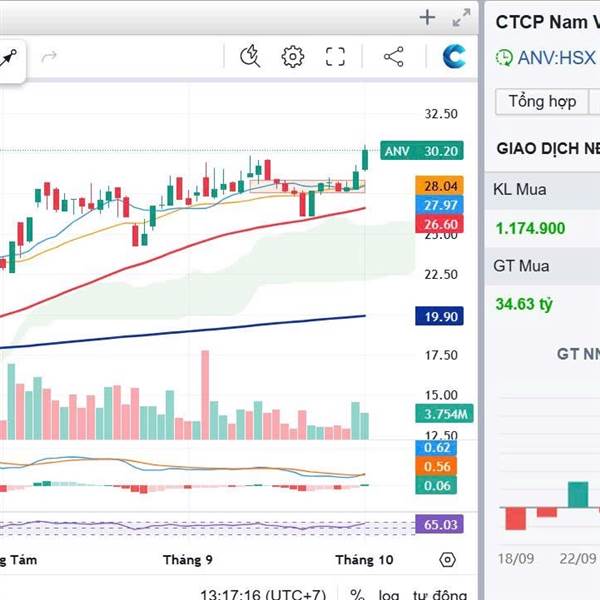Screen dimensions: 600x600
Task: Open chart settings gear icon
Action: pos(292,57)
